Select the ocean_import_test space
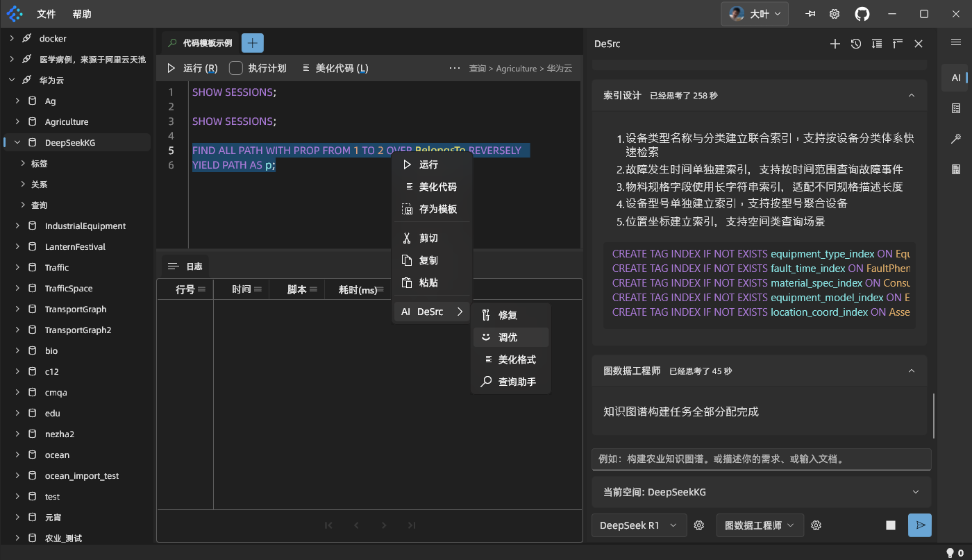Screen dimensions: 972x560 [82, 476]
